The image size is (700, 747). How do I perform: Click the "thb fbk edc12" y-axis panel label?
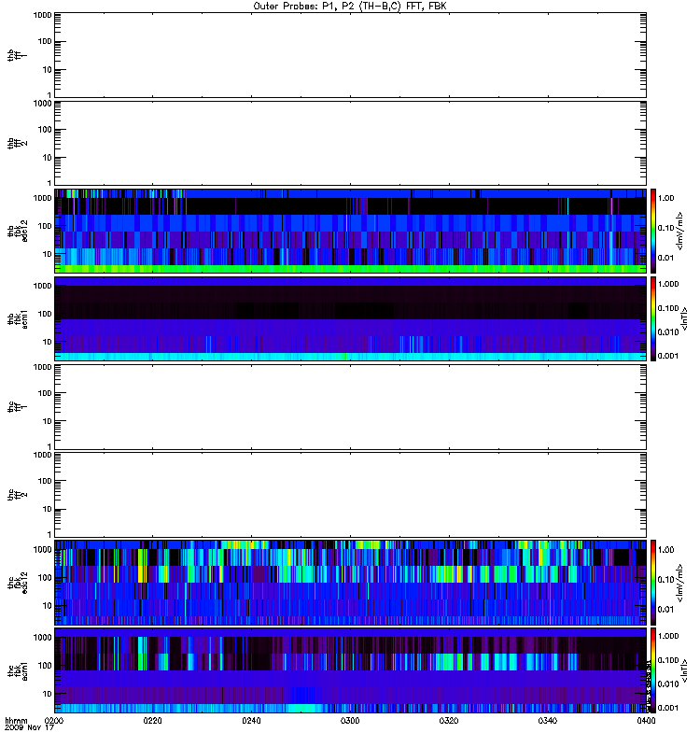point(17,231)
